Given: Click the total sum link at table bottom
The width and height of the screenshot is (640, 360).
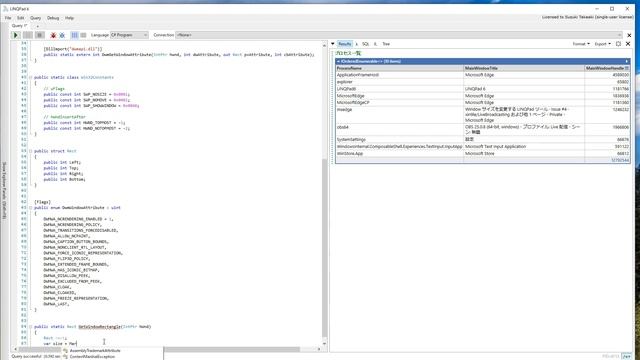Looking at the screenshot, I should pyautogui.click(x=620, y=160).
